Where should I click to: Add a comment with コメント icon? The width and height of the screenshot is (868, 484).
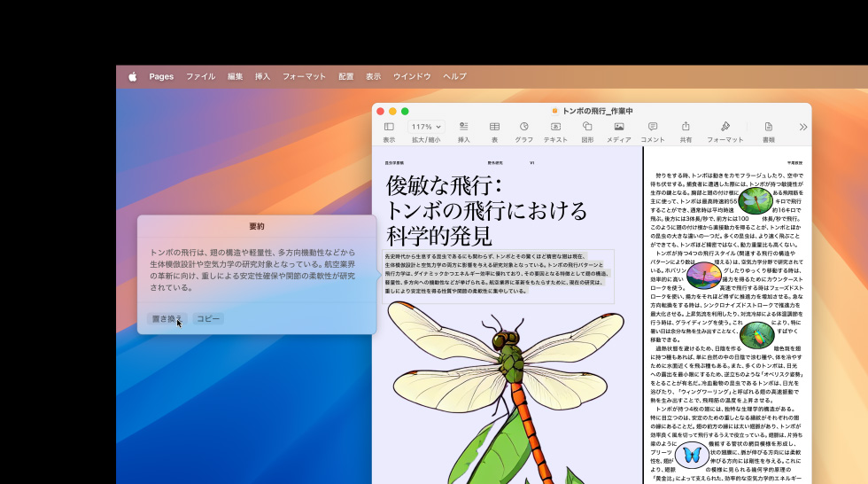coord(653,128)
